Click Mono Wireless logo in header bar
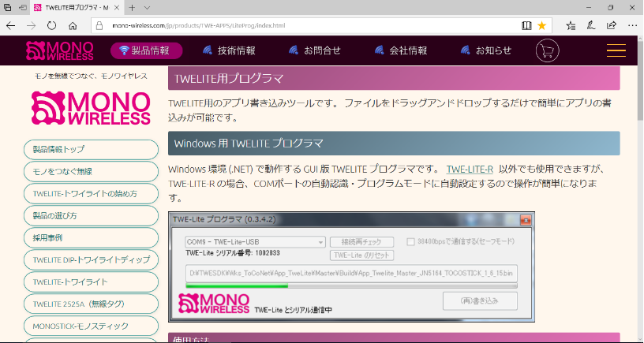This screenshot has height=343, width=644. pyautogui.click(x=60, y=51)
